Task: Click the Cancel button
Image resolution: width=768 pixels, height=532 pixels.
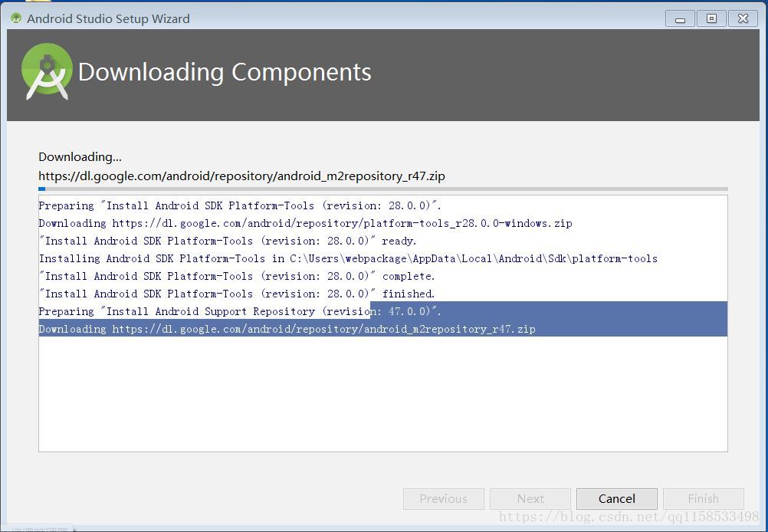Action: [617, 499]
